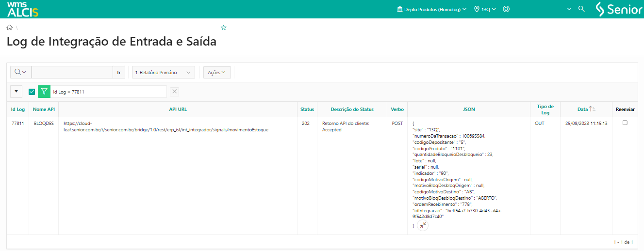Click the 1 - 1 de 1 pagination text
This screenshot has height=251, width=644.
pos(623,242)
